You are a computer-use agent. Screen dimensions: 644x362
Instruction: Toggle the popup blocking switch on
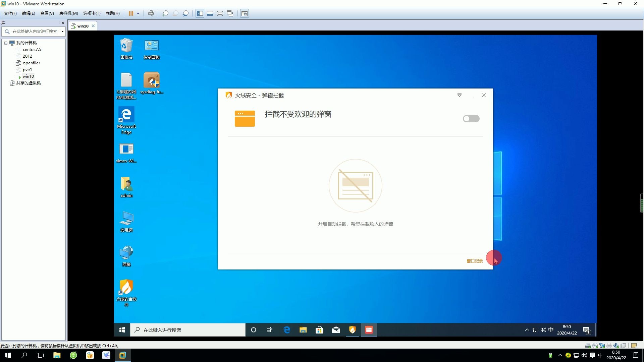471,119
